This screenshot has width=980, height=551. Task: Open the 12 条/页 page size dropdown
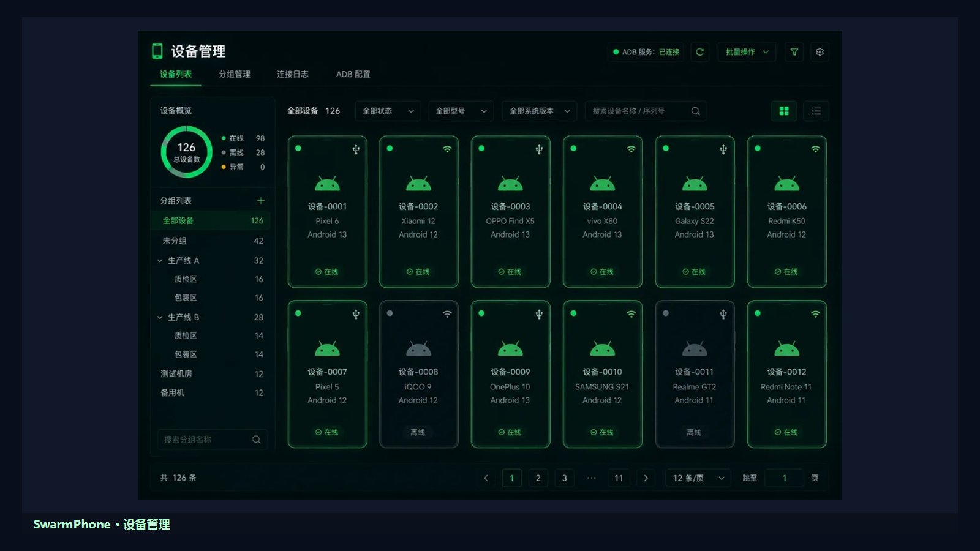698,478
